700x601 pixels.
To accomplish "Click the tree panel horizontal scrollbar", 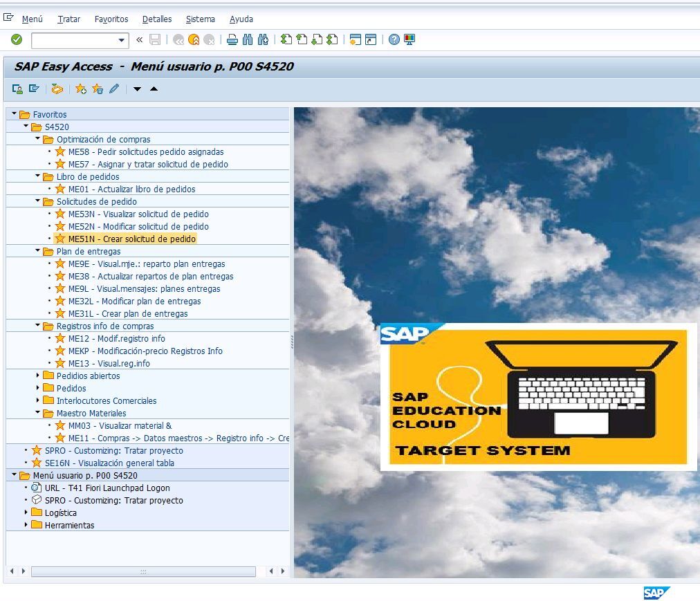I will pyautogui.click(x=143, y=571).
